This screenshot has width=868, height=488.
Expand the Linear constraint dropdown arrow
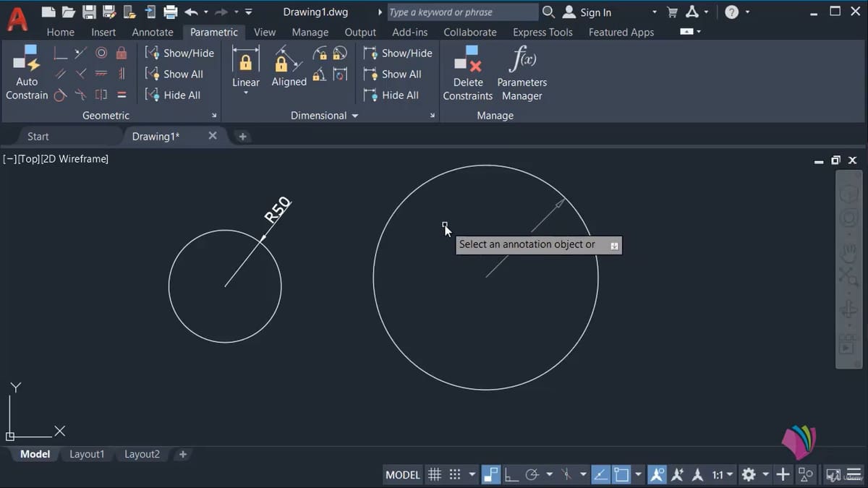[x=246, y=93]
